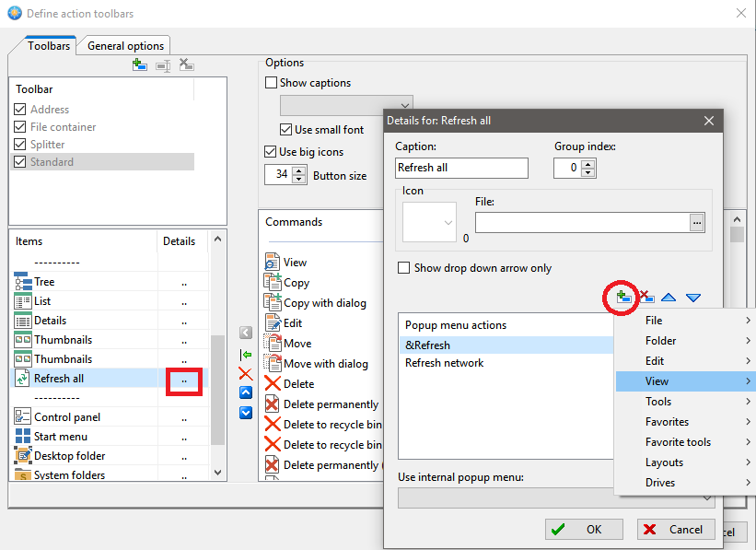The width and height of the screenshot is (756, 550).
Task: Enable the Show captions checkbox
Action: [x=272, y=83]
